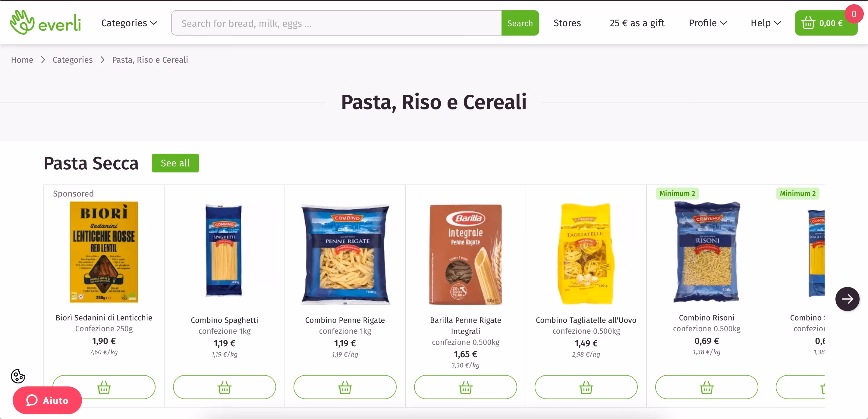868x419 pixels.
Task: Add Biorì Sedanini di Lenticchie to the basket
Action: tap(103, 387)
